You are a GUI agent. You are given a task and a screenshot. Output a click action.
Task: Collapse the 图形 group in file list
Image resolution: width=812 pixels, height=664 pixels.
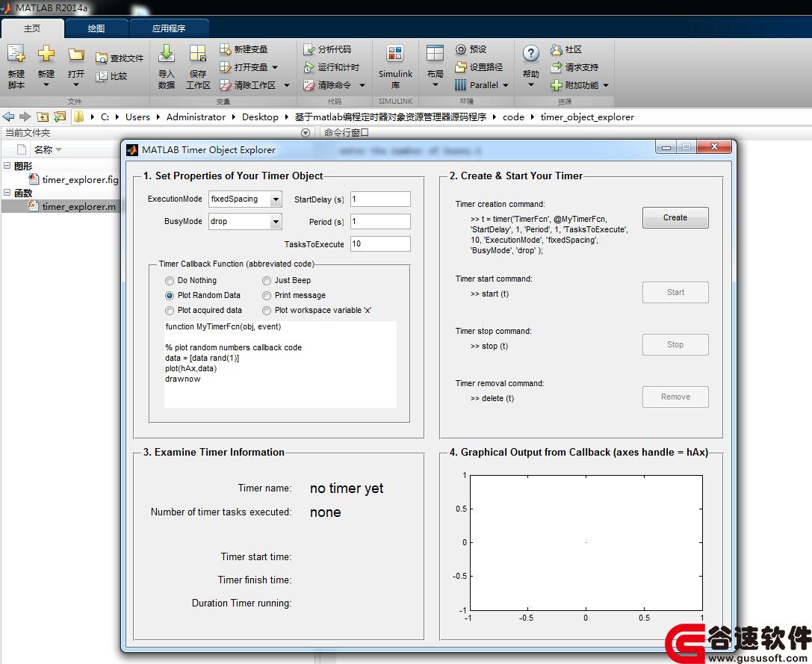click(x=7, y=166)
